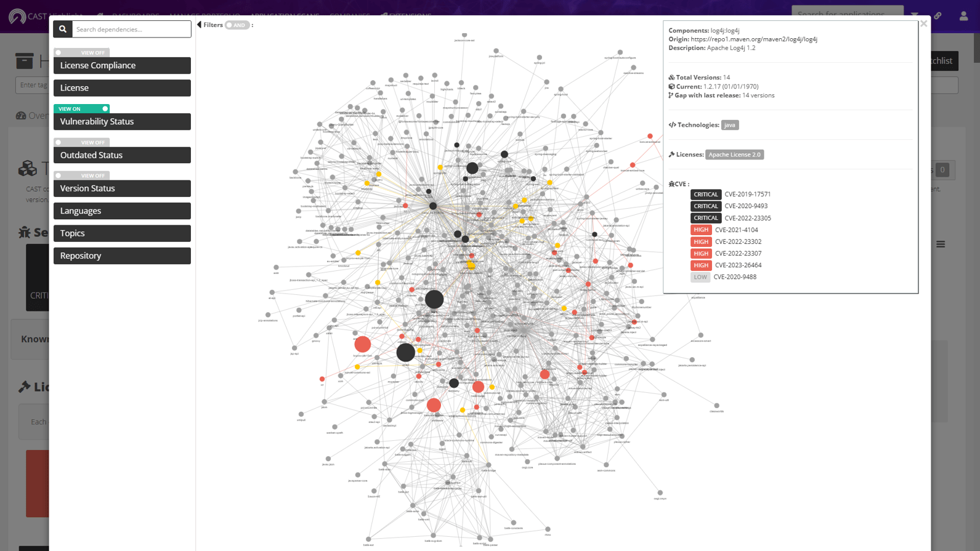Click the user profile icon in header
980x551 pixels.
click(x=963, y=16)
